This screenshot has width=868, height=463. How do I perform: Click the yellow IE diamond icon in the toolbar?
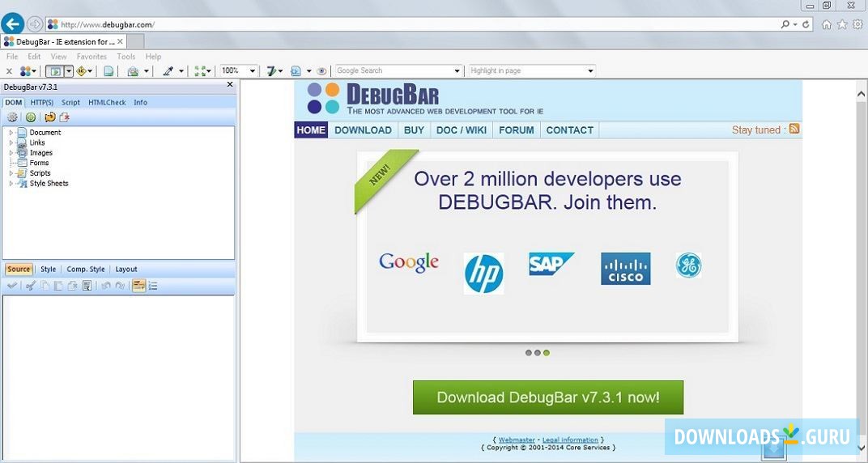[x=82, y=70]
